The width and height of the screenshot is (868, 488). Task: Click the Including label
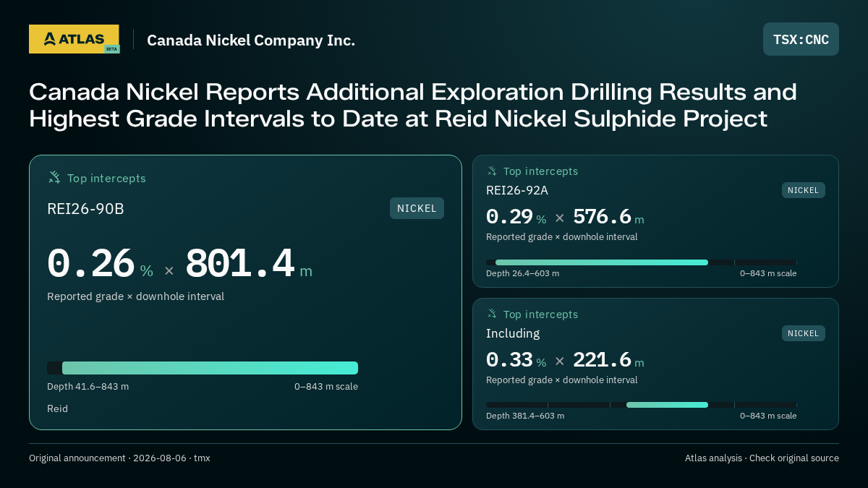pyautogui.click(x=513, y=333)
